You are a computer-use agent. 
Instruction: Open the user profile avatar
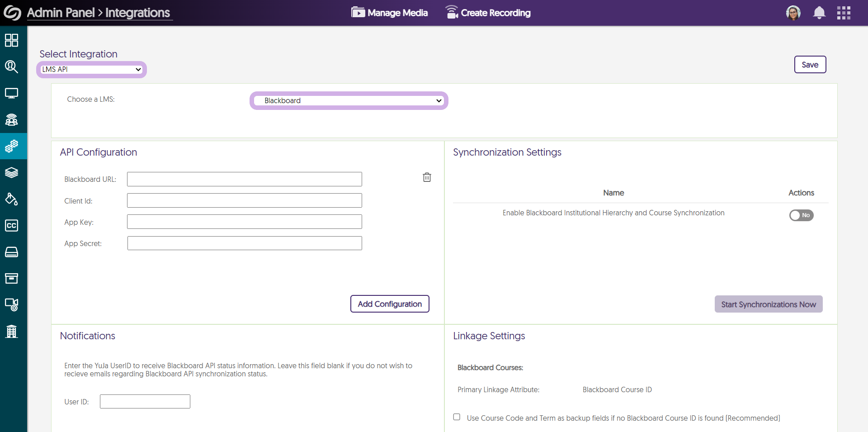click(x=793, y=13)
